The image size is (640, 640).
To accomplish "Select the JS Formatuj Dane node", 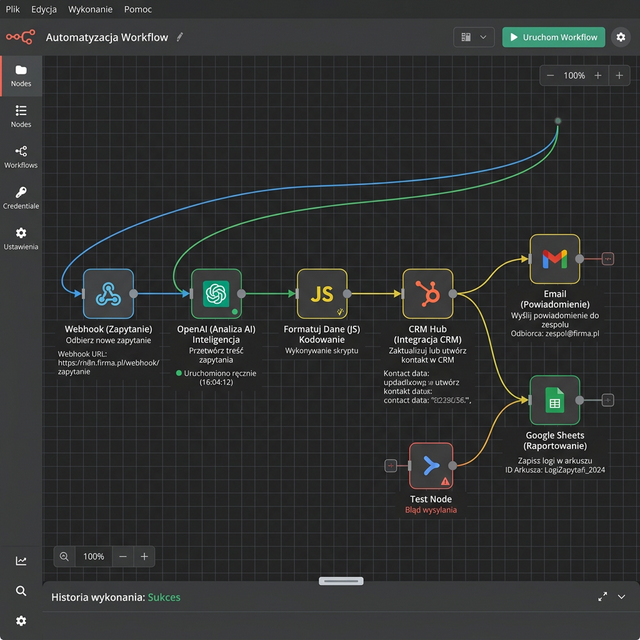I will (322, 293).
